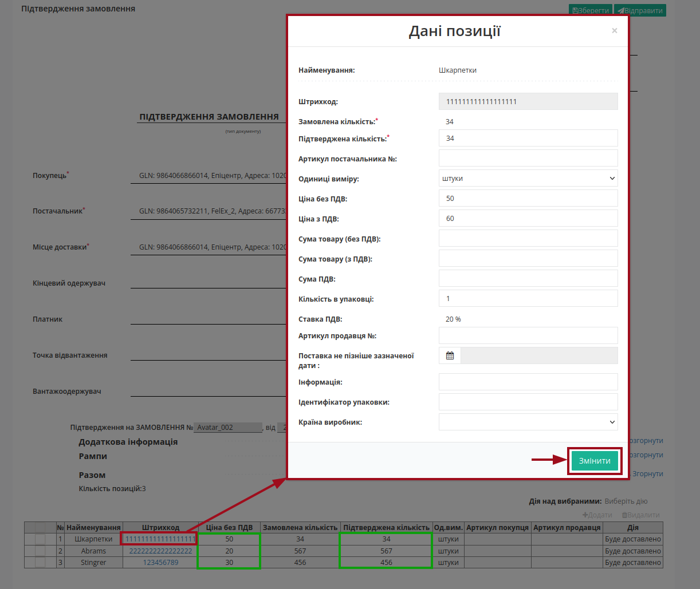Open barcode link 2222222222222222
Screen dimensions: 700x589
pos(160,551)
